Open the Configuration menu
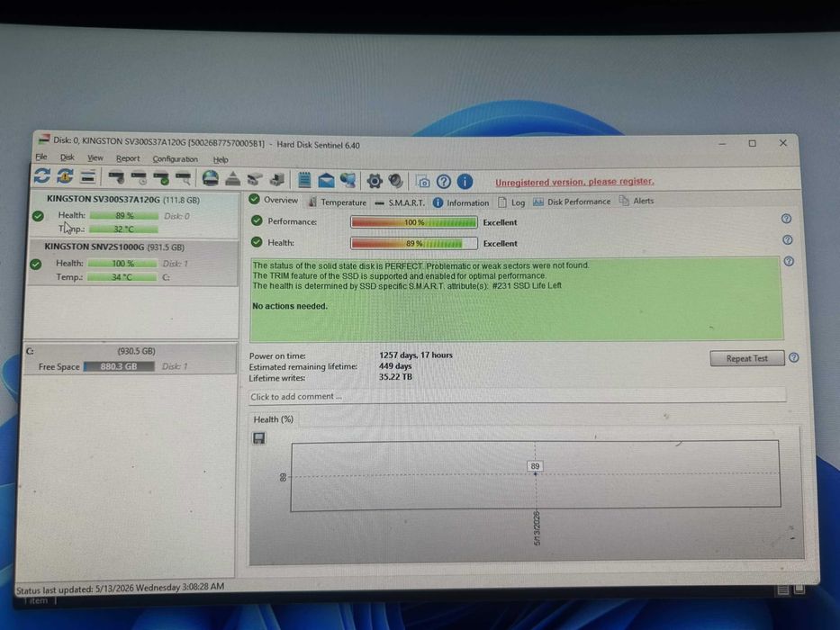The height and width of the screenshot is (630, 840). pos(176,159)
